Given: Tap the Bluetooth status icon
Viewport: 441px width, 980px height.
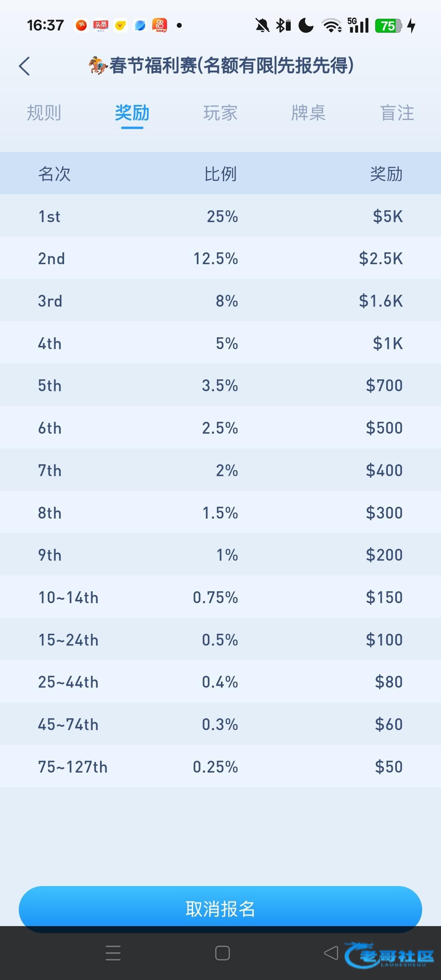Looking at the screenshot, I should coord(283,26).
